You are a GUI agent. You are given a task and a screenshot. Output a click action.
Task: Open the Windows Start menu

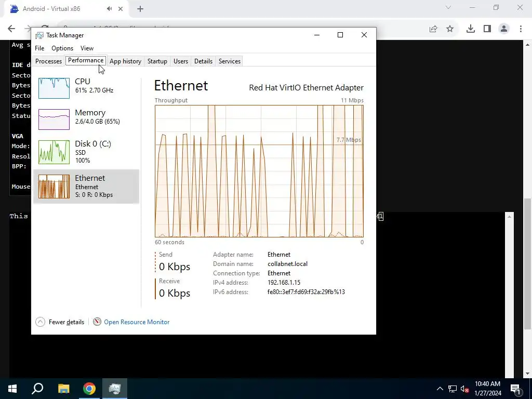[x=12, y=389]
